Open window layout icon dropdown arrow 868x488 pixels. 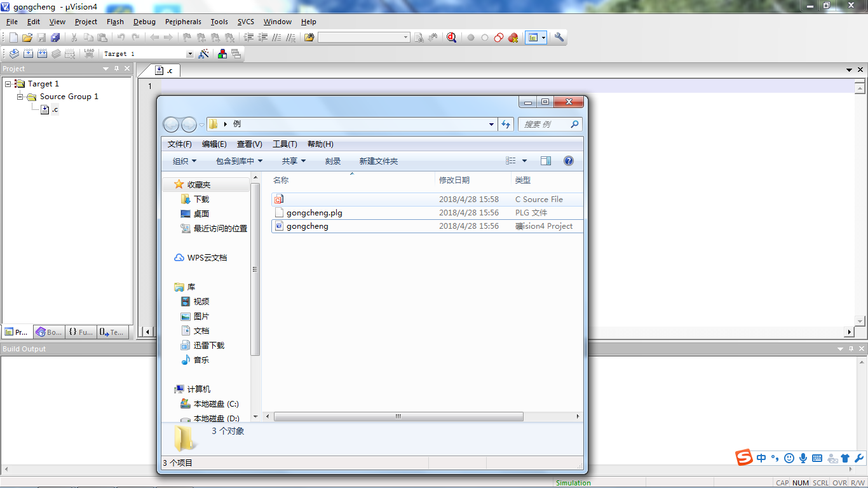point(544,37)
